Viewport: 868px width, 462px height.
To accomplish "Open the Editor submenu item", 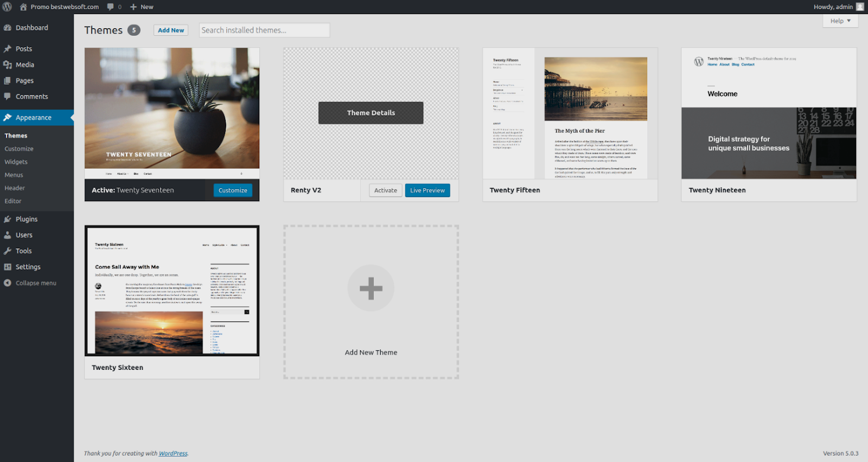I will click(x=13, y=201).
